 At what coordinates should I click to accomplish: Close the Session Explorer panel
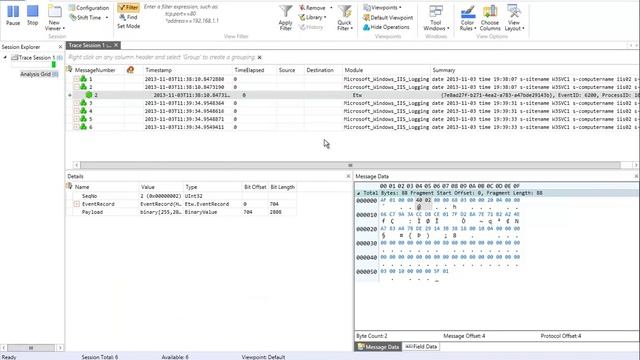[x=60, y=47]
